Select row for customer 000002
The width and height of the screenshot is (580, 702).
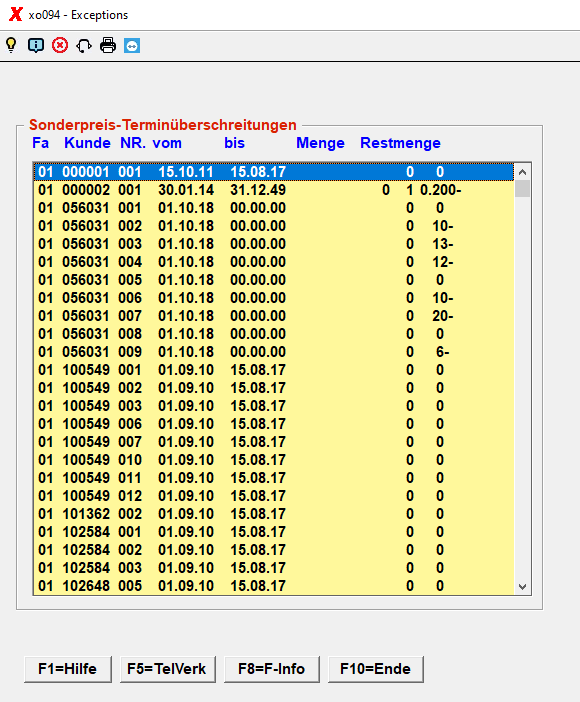[274, 190]
